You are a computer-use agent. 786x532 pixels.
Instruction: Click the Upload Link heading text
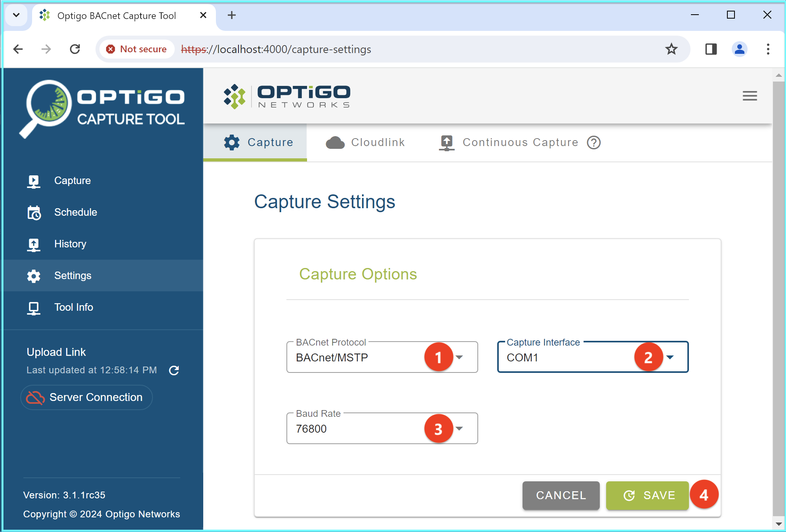coord(56,352)
